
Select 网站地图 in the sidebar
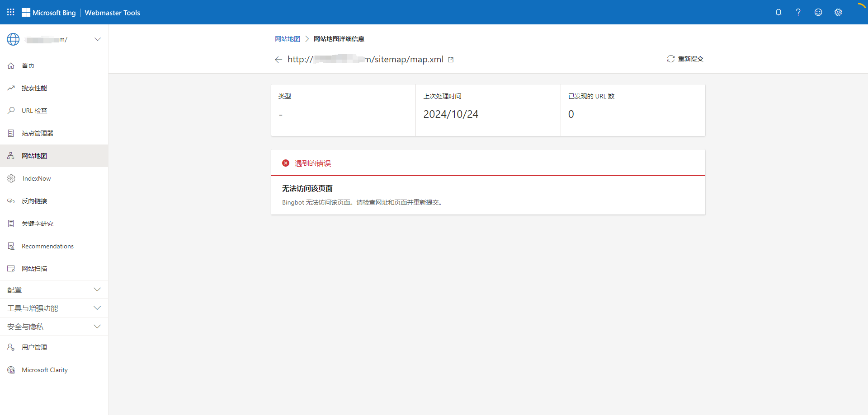click(54, 156)
